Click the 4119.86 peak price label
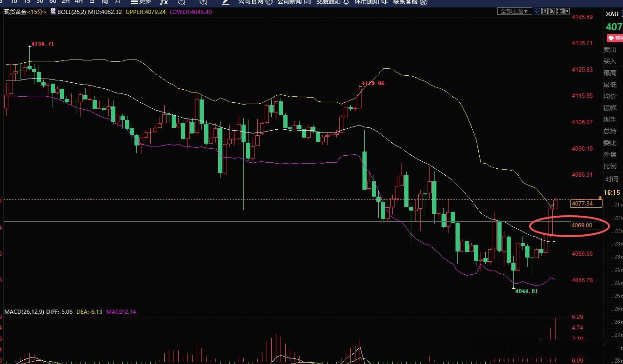The image size is (623, 364). (373, 83)
